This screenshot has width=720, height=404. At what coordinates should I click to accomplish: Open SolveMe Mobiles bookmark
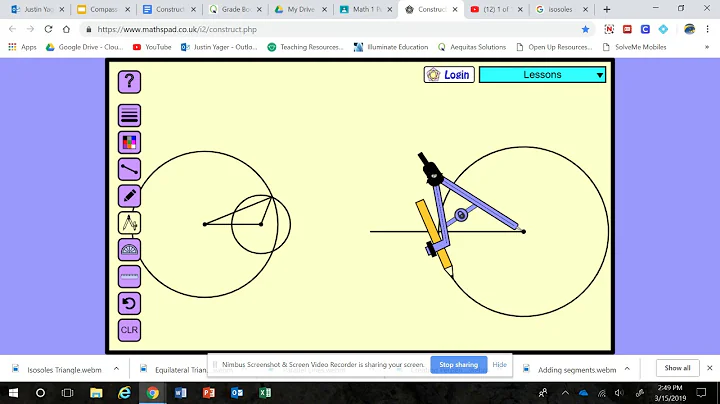click(x=634, y=47)
